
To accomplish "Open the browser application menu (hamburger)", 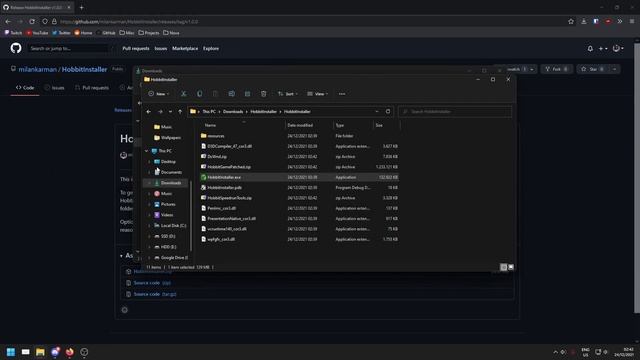I will [x=632, y=21].
